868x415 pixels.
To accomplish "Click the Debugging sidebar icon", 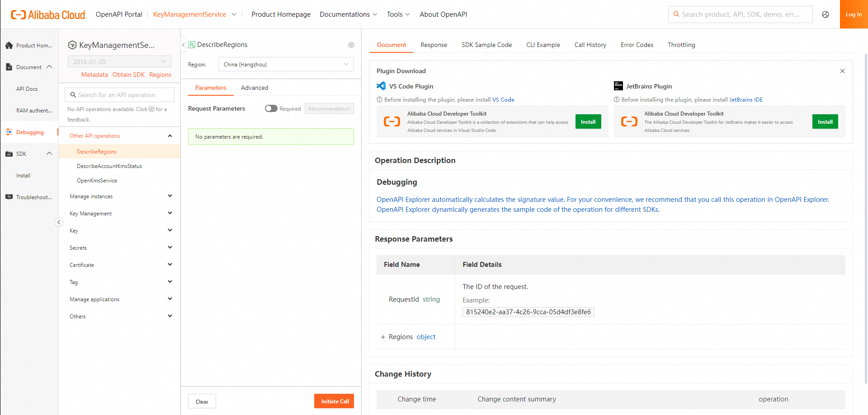I will 9,132.
